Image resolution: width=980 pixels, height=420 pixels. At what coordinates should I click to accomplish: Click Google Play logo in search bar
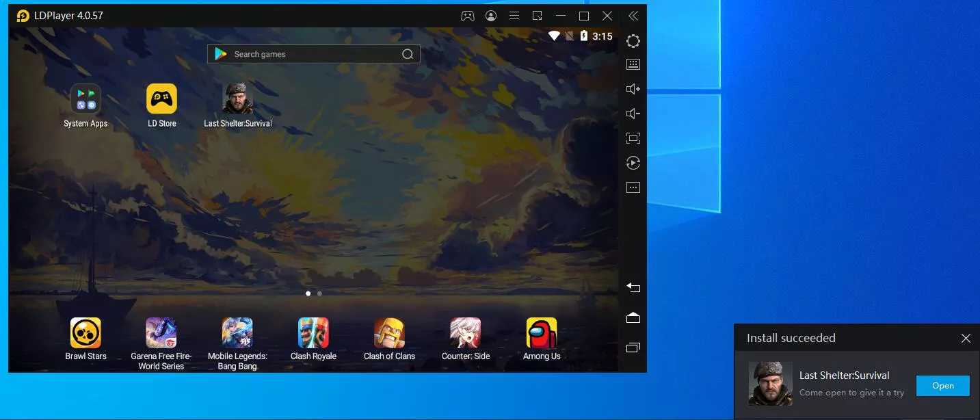220,54
